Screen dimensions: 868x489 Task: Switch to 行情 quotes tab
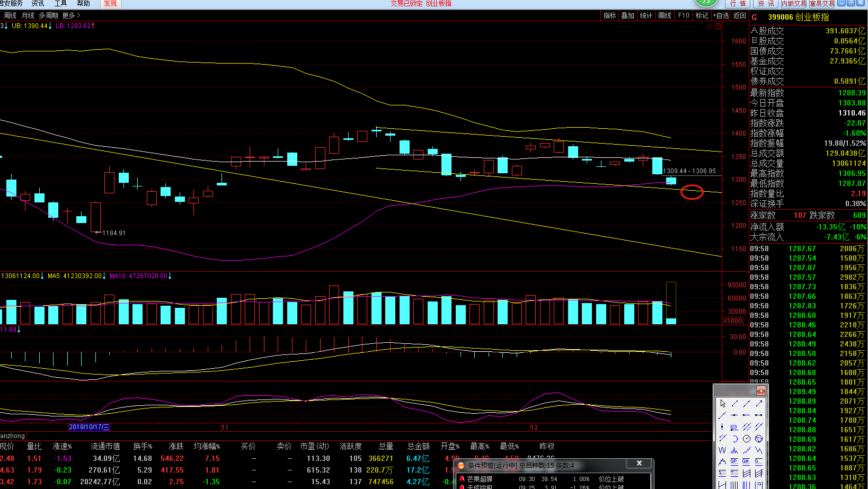coord(738,4)
